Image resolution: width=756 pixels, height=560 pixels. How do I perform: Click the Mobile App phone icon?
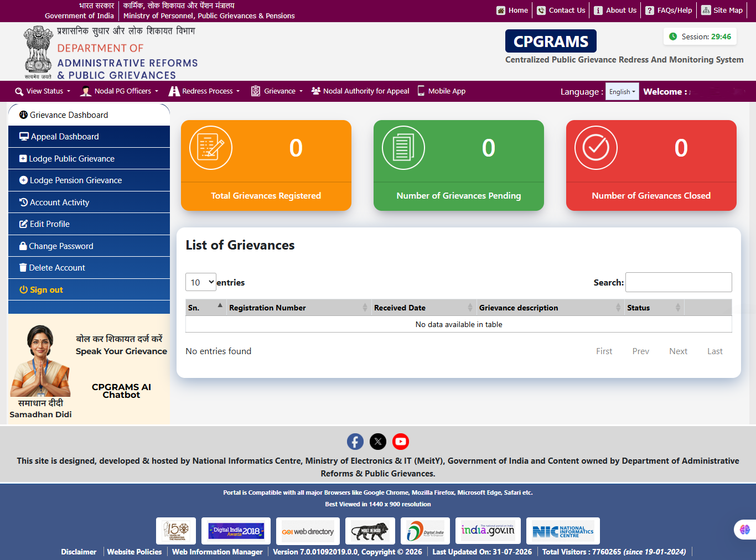pyautogui.click(x=421, y=91)
